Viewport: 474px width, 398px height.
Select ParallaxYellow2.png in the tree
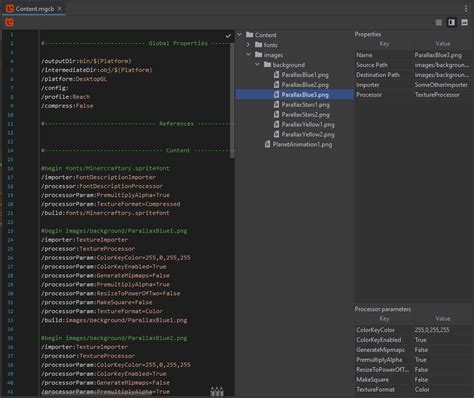coord(308,135)
